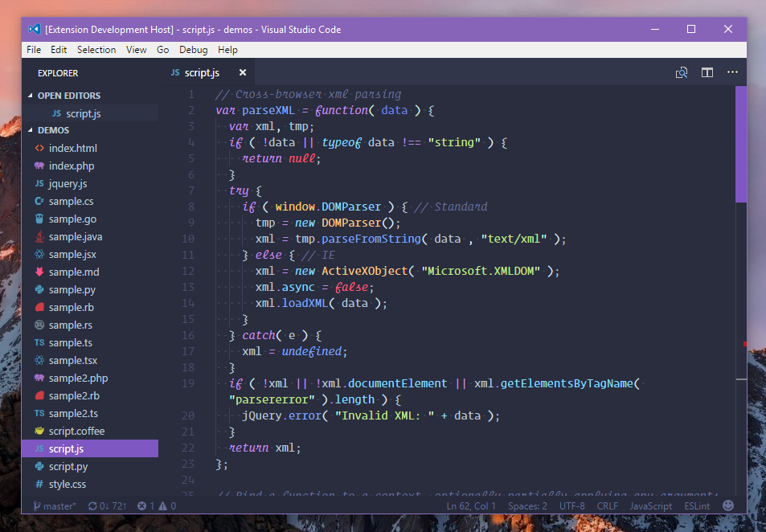Click Ln 62, Col 1 in status bar
Viewport: 766px width, 532px height.
tap(471, 506)
